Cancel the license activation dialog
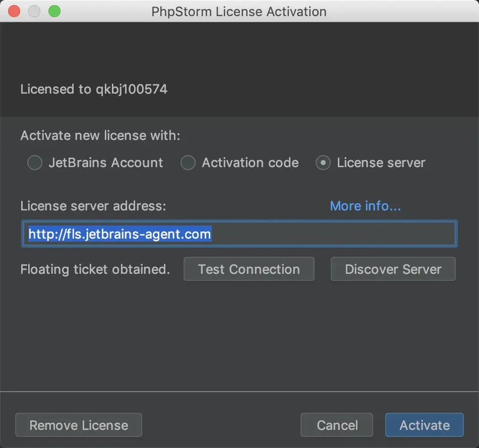Viewport: 479px width, 448px height. (x=336, y=425)
